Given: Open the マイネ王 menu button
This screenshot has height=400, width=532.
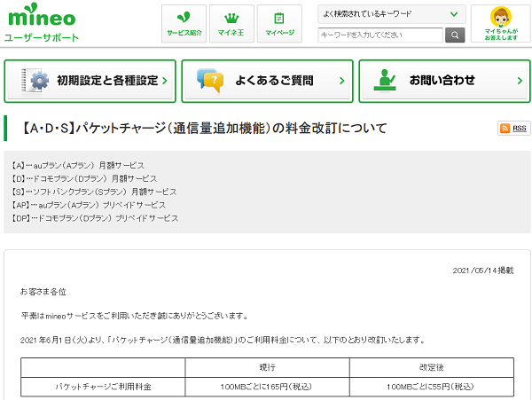Looking at the screenshot, I should 231,24.
